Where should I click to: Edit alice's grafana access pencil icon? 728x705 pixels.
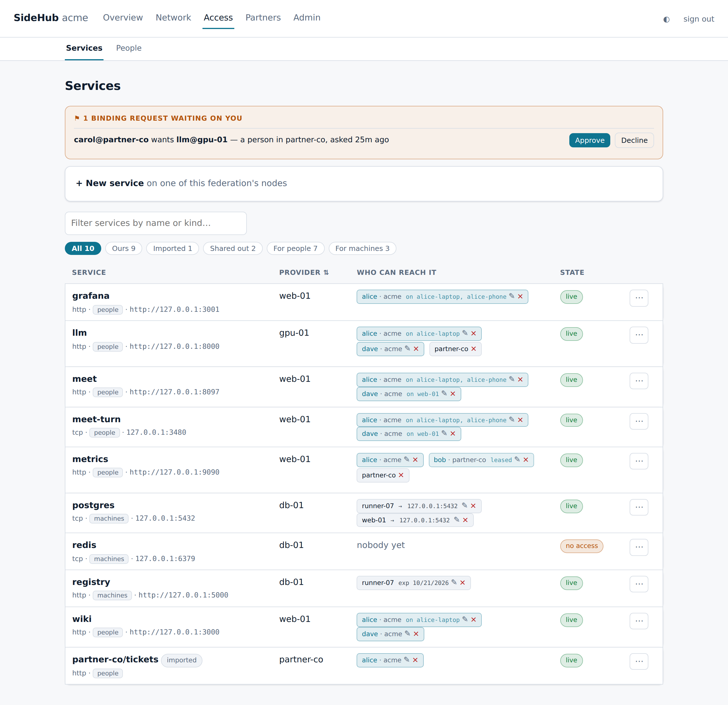pos(512,296)
